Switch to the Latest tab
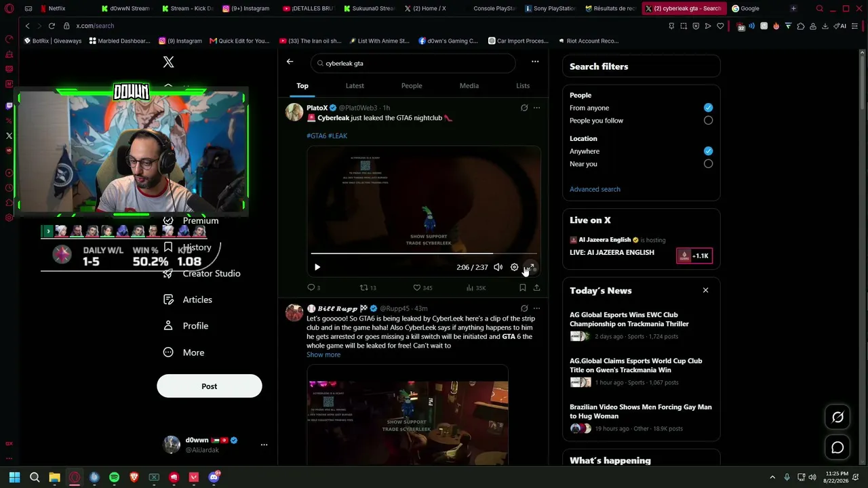868x488 pixels. 355,86
